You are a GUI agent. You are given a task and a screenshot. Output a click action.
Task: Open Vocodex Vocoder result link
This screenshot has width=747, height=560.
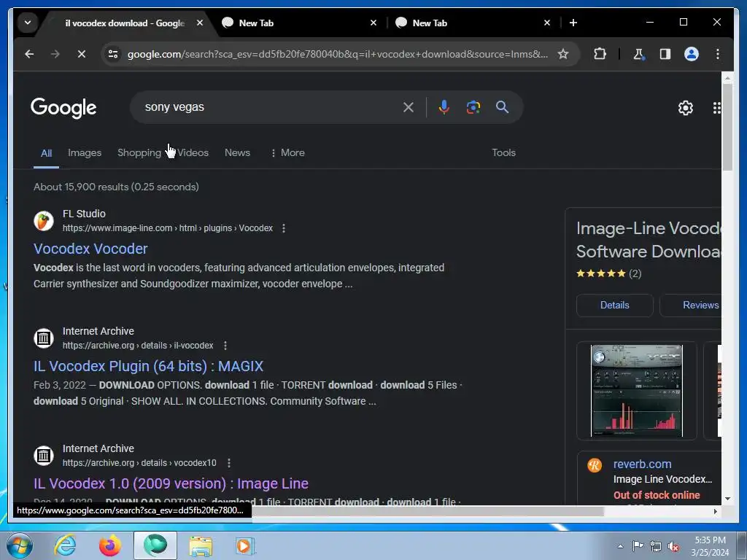(90, 249)
